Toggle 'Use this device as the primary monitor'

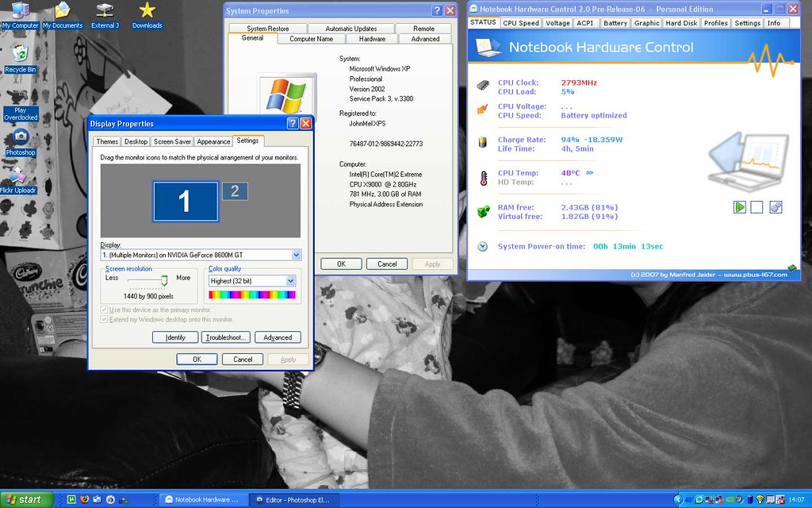pos(156,310)
